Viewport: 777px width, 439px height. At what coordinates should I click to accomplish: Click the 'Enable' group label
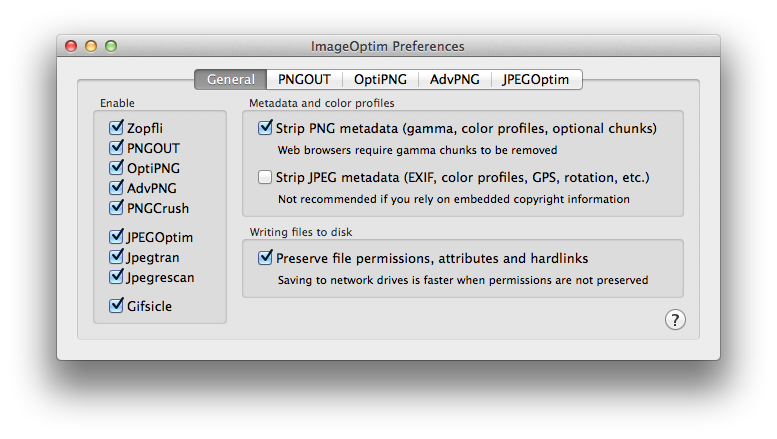pyautogui.click(x=117, y=103)
